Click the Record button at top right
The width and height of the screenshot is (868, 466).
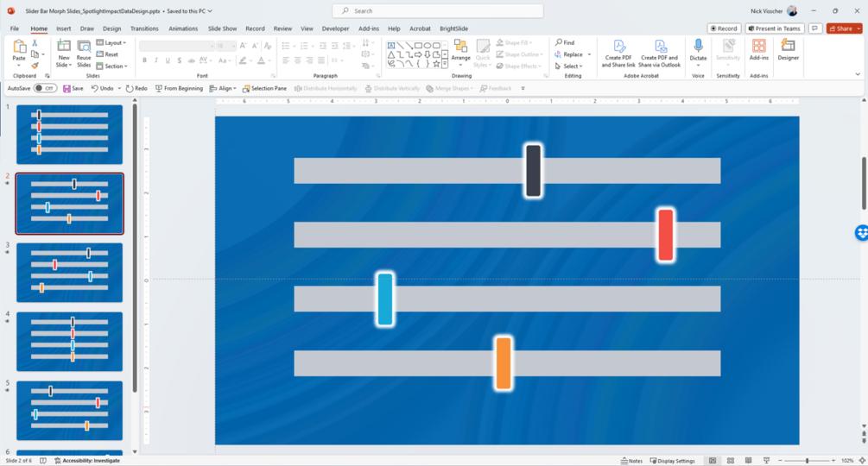click(724, 28)
